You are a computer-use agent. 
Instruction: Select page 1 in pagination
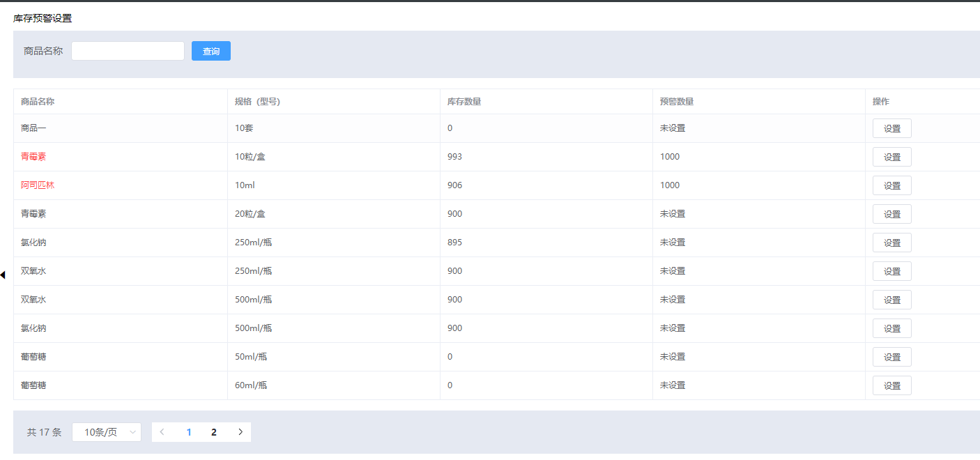(189, 432)
